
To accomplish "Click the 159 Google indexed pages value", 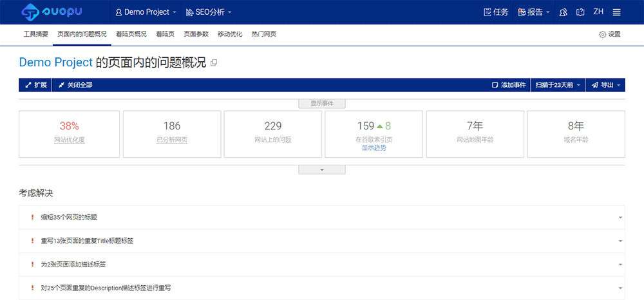I will coord(366,126).
